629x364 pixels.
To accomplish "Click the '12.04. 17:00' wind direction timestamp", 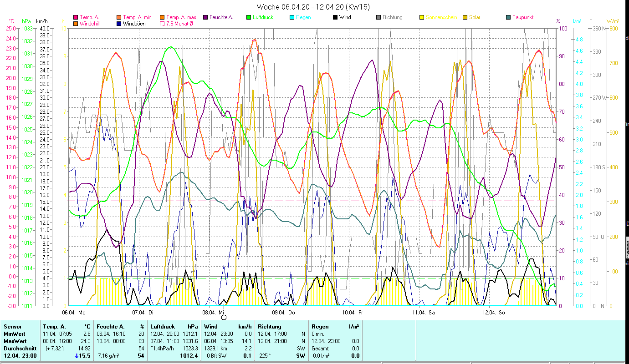I will click(272, 334).
